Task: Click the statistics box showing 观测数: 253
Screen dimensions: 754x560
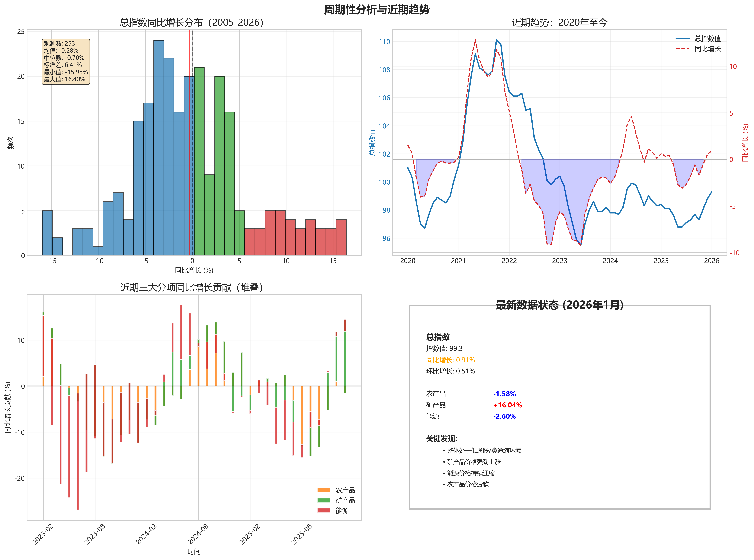Action: click(x=66, y=61)
